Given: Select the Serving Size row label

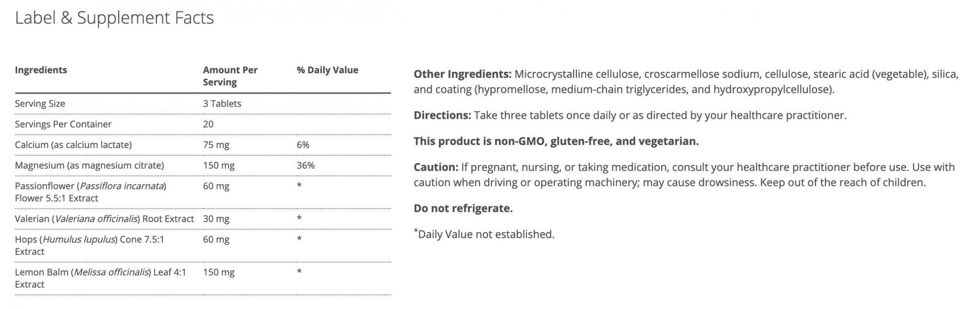Looking at the screenshot, I should [40, 103].
